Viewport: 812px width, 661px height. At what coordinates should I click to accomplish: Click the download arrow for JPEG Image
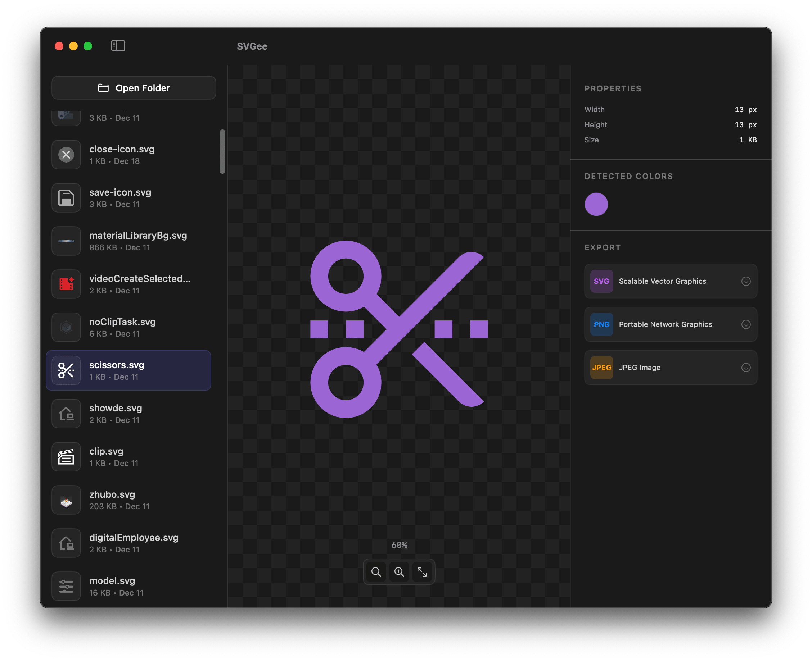pos(746,368)
